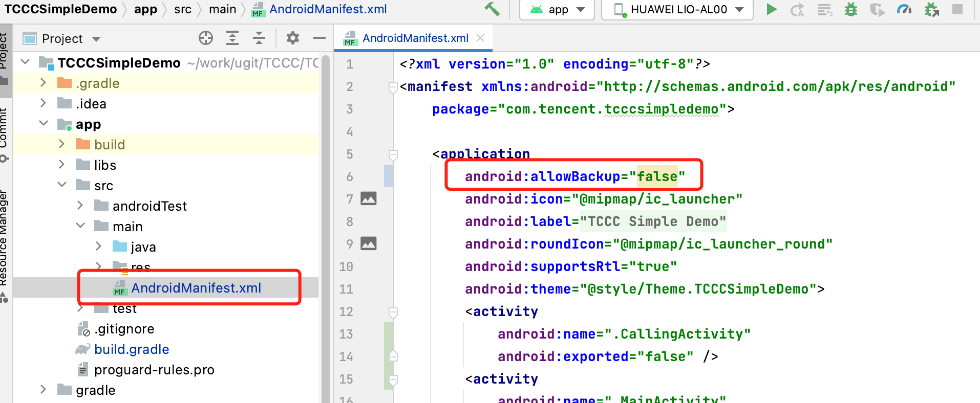
Task: Click the Build project hammer icon
Action: click(x=492, y=9)
